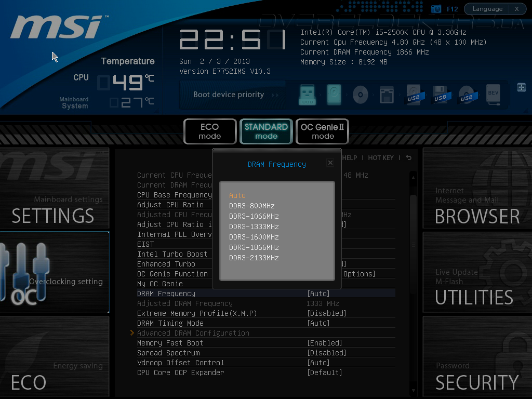
Task: Open Spread Spectrum [Disabled] value
Action: 326,353
